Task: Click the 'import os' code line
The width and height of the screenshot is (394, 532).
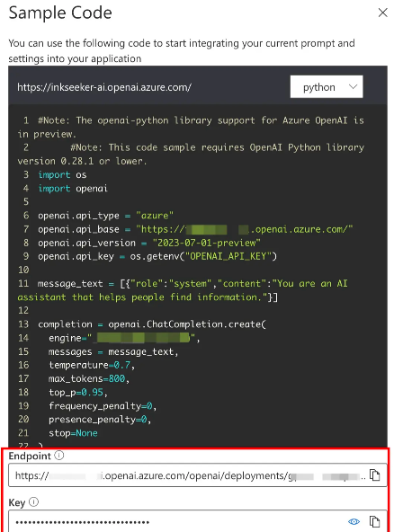Action: tap(62, 174)
